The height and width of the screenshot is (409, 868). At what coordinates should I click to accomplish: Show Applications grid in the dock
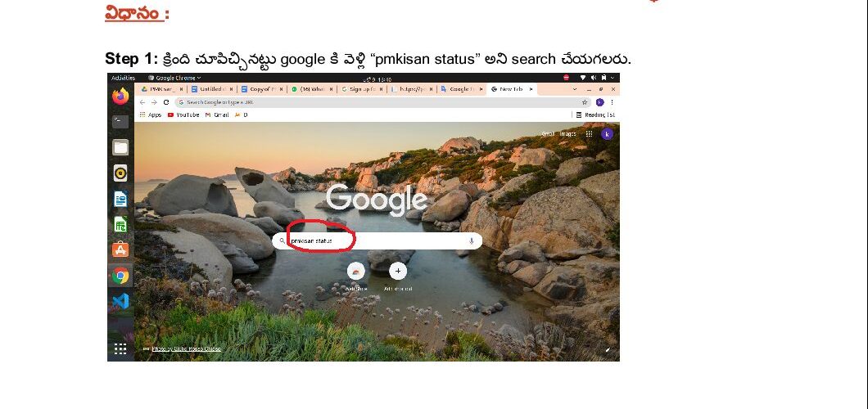120,348
